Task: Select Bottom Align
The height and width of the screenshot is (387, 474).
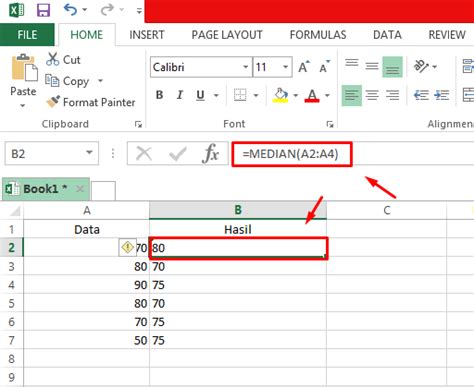Action: 392,67
